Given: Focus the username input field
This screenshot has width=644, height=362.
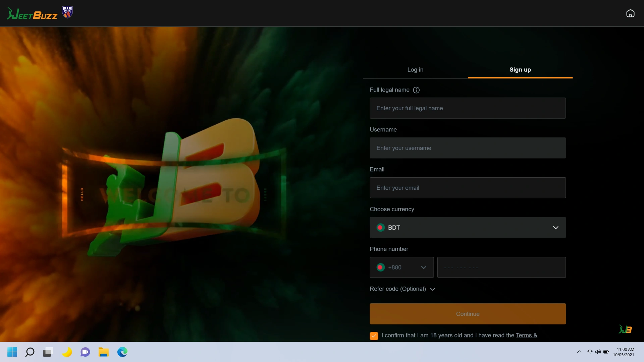Looking at the screenshot, I should [468, 148].
